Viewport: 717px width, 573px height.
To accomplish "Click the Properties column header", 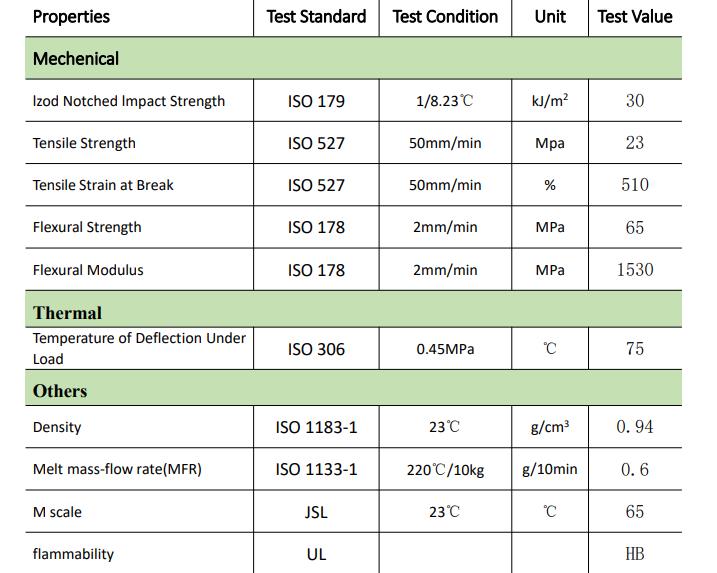I will (71, 17).
